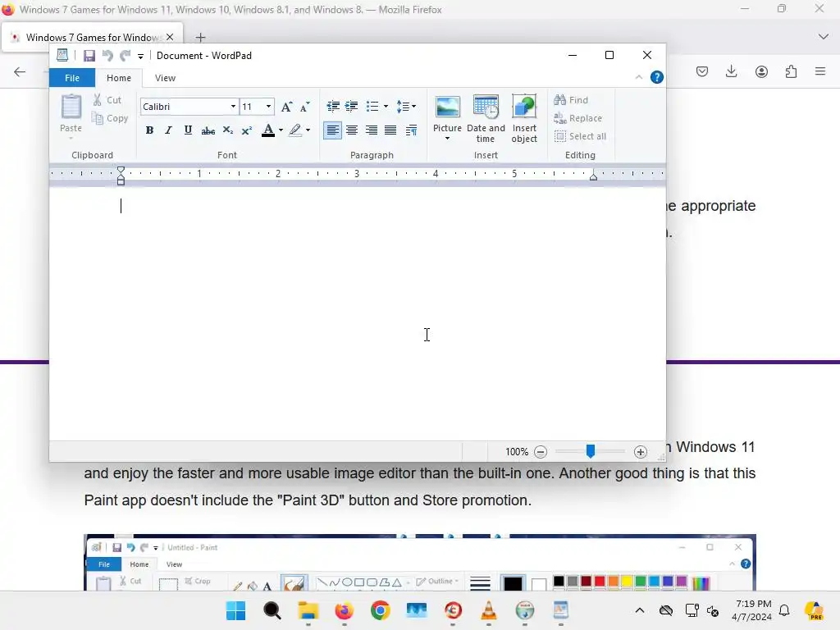Click in the WordPad document area
Screen dimensions: 840x630
pyautogui.click(x=358, y=313)
